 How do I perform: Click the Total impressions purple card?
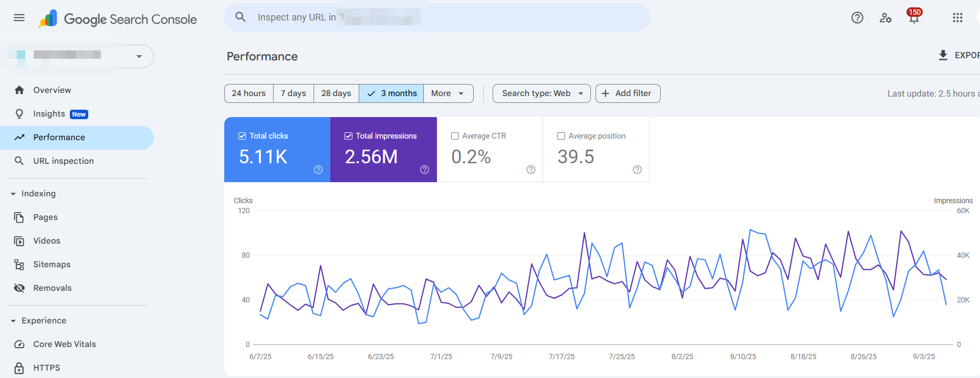click(x=383, y=150)
